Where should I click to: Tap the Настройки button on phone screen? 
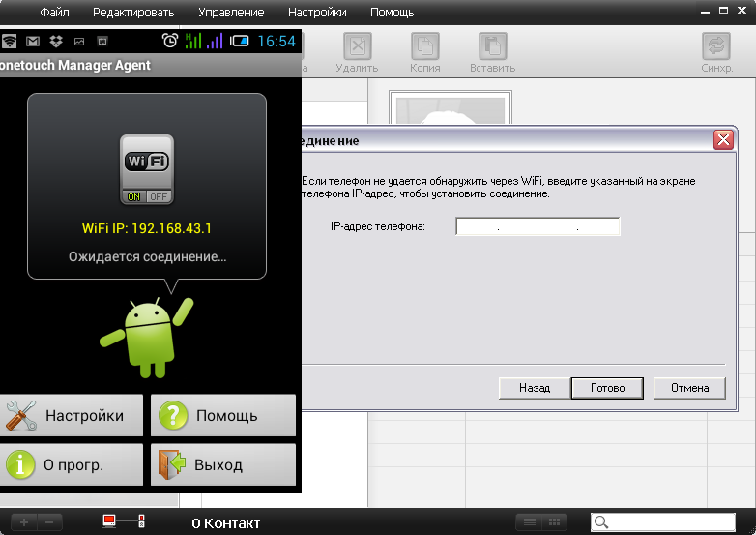point(72,415)
